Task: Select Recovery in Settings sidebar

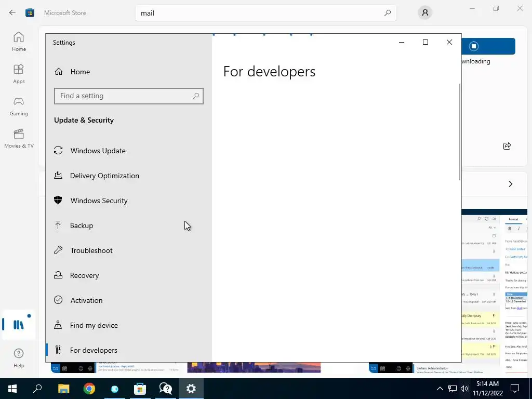Action: [129, 275]
